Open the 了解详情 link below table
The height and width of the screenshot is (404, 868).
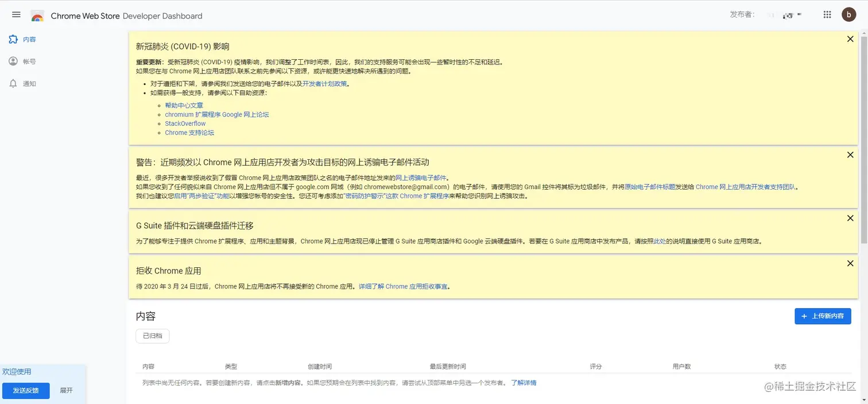[524, 383]
